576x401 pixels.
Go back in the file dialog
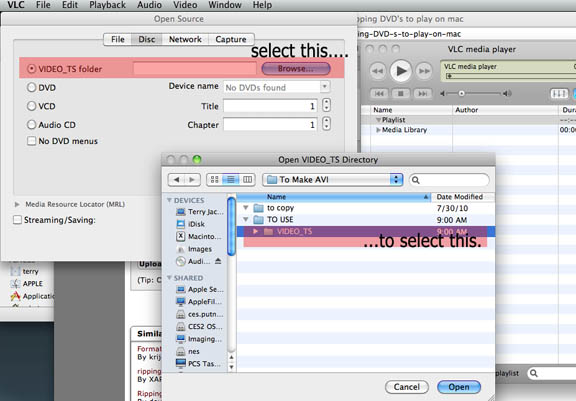tap(176, 180)
